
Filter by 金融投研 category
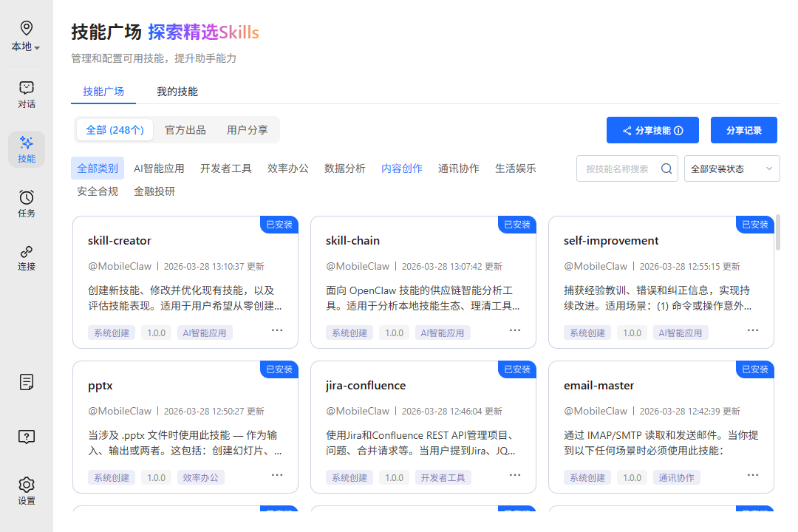[x=154, y=191]
